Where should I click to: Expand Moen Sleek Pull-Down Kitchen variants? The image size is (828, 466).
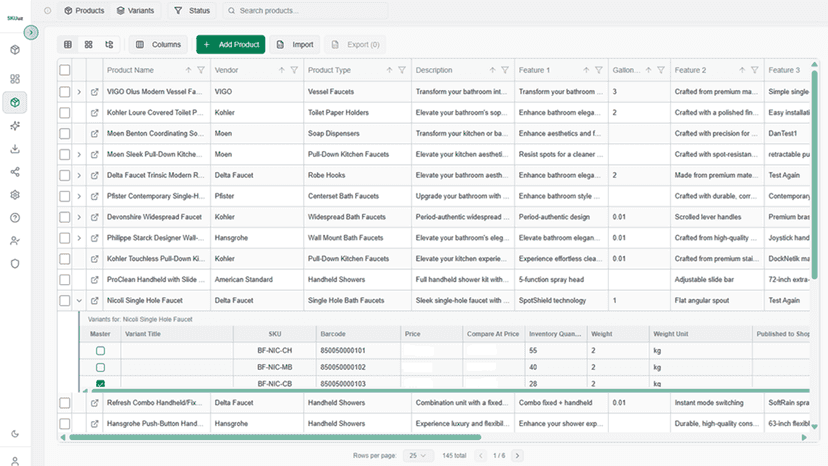(79, 154)
